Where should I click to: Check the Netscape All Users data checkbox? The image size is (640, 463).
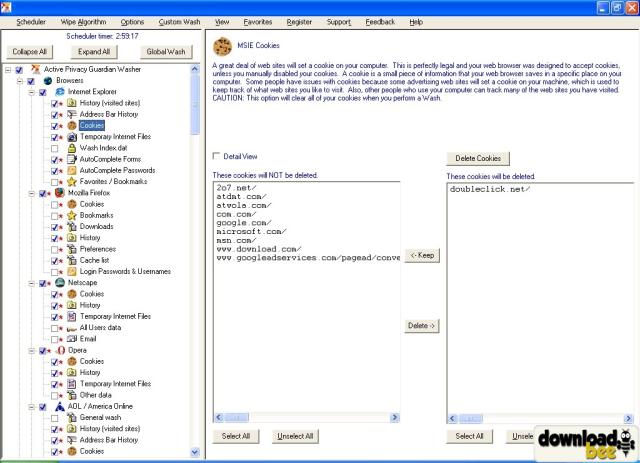[54, 328]
